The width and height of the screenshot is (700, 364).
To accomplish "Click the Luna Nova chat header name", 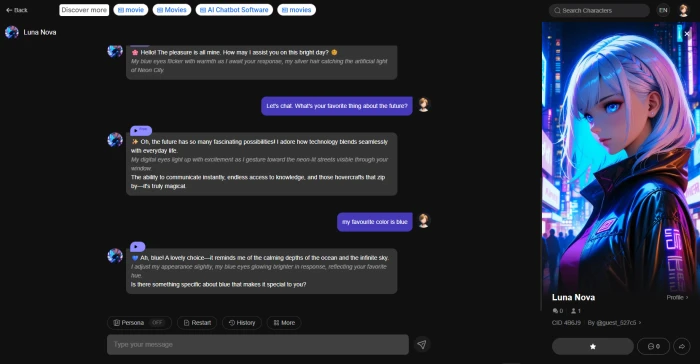I will point(40,32).
